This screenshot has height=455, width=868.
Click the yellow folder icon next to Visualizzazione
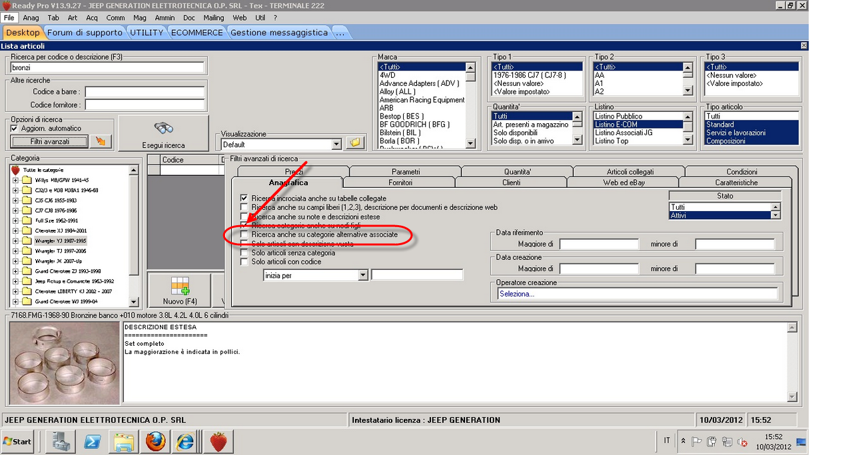(x=355, y=143)
